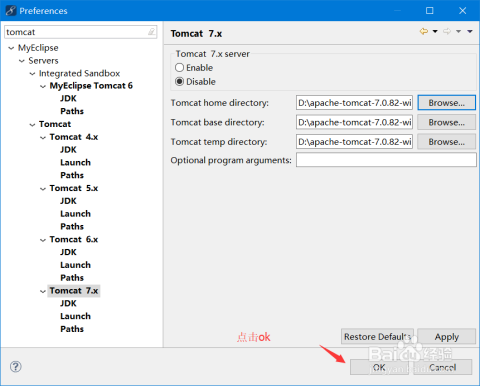Select Tomcat 4.x in the tree
Viewport: 480px width, 386px height.
coord(74,137)
